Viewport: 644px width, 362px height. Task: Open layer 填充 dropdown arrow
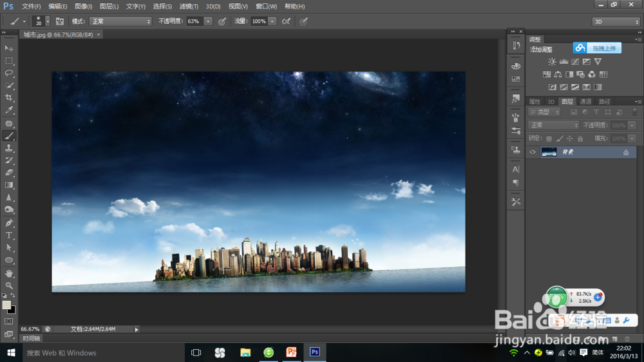(632, 138)
